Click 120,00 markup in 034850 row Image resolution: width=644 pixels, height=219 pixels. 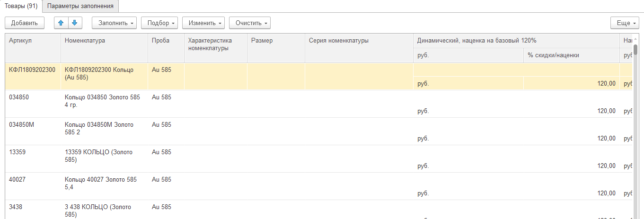coord(571,111)
